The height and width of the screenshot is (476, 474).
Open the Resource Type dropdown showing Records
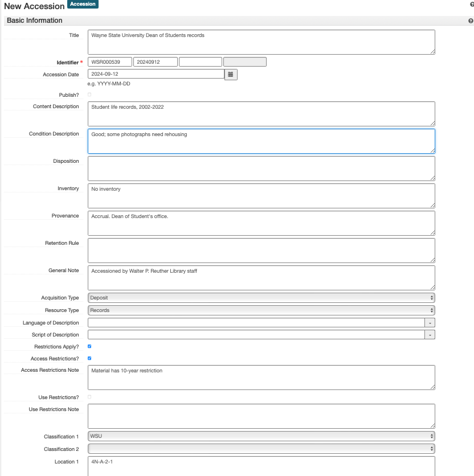click(x=261, y=310)
